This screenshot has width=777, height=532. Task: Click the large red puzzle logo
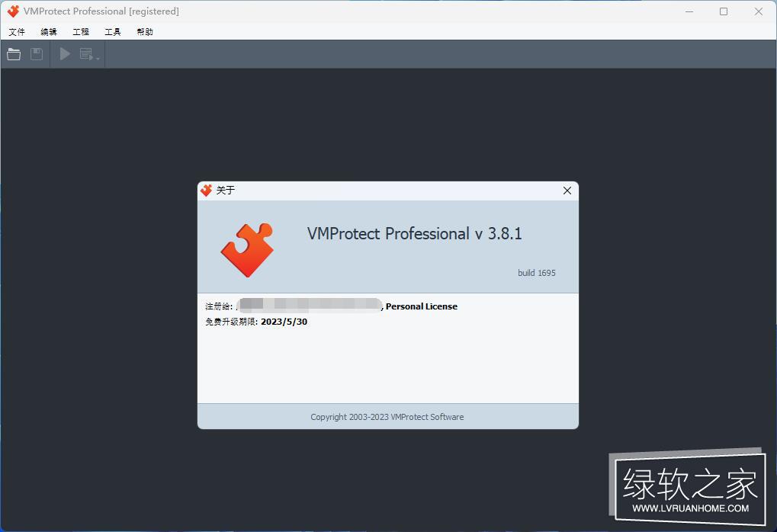[247, 250]
